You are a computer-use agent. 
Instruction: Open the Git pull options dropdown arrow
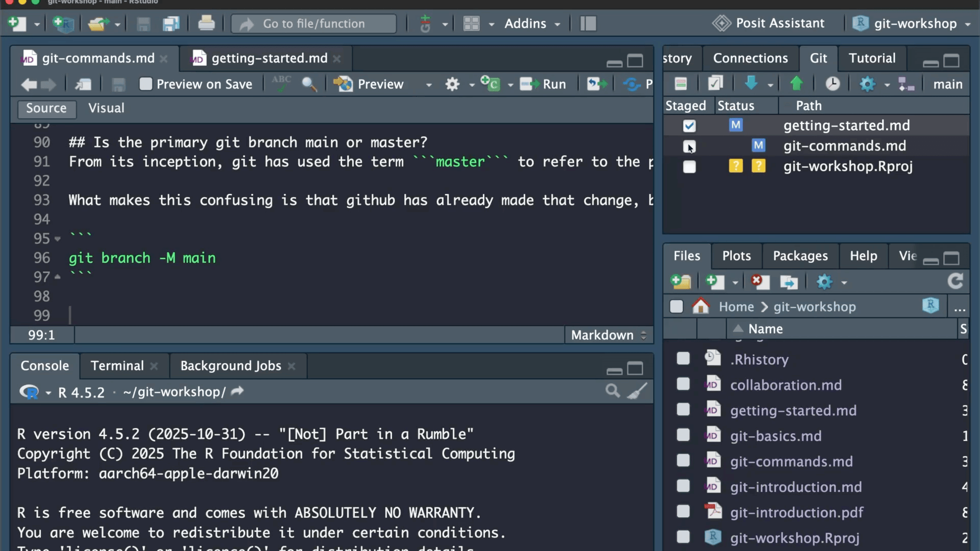tap(770, 85)
